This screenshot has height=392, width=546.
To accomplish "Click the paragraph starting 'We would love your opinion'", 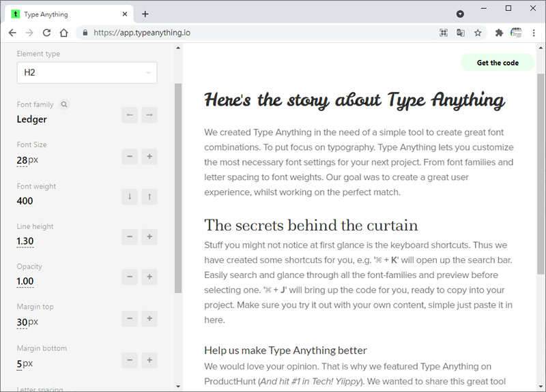I will tap(355, 374).
